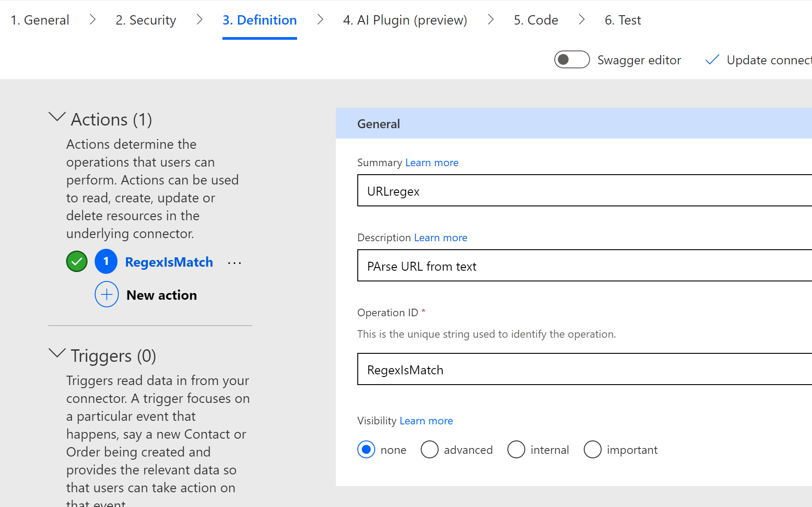Choose the important visibility radio button
Image resolution: width=812 pixels, height=507 pixels.
coord(592,449)
